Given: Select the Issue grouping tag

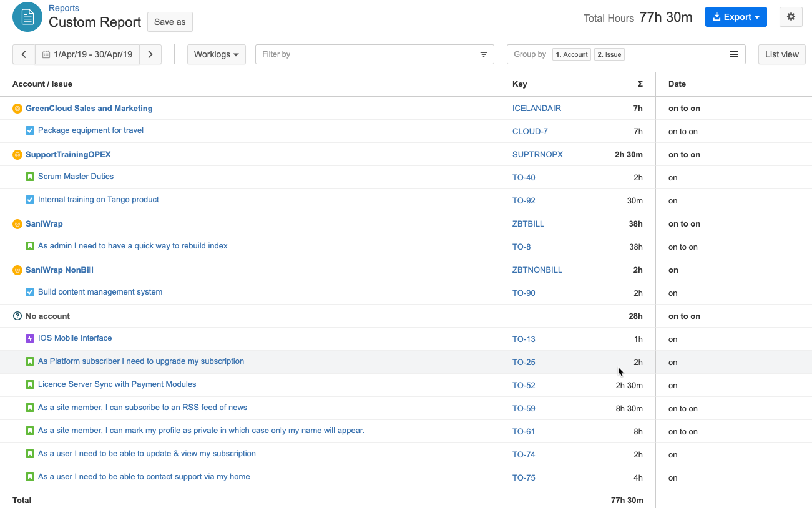Looking at the screenshot, I should point(609,54).
